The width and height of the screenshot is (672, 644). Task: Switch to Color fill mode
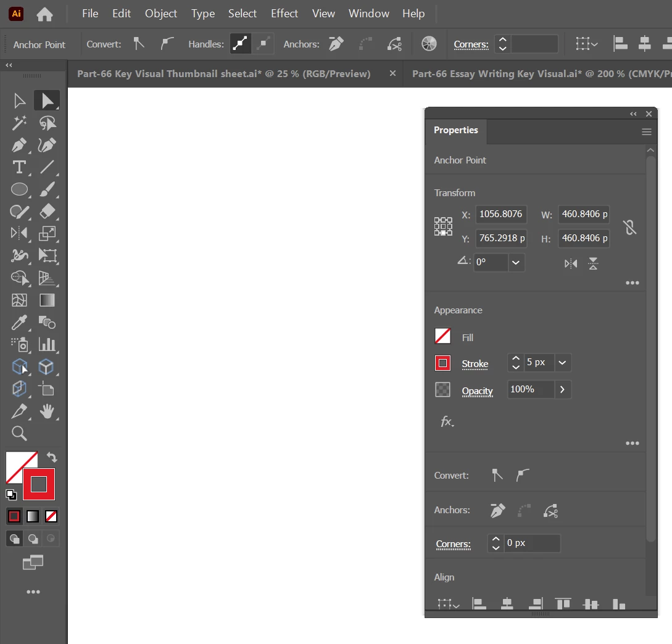coord(14,516)
